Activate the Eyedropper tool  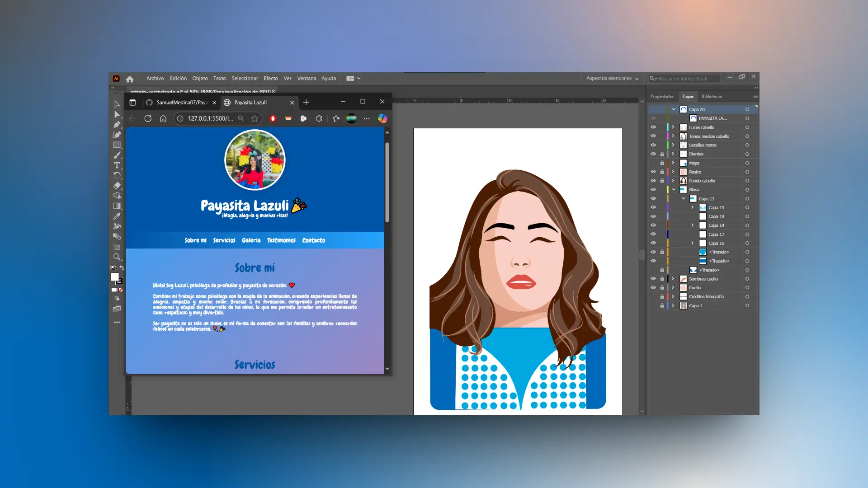pyautogui.click(x=117, y=216)
